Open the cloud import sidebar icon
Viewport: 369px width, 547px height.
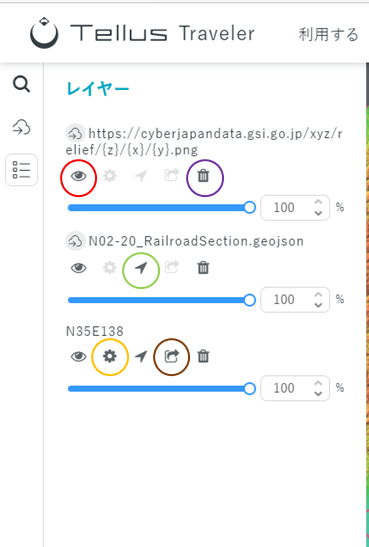pyautogui.click(x=22, y=127)
